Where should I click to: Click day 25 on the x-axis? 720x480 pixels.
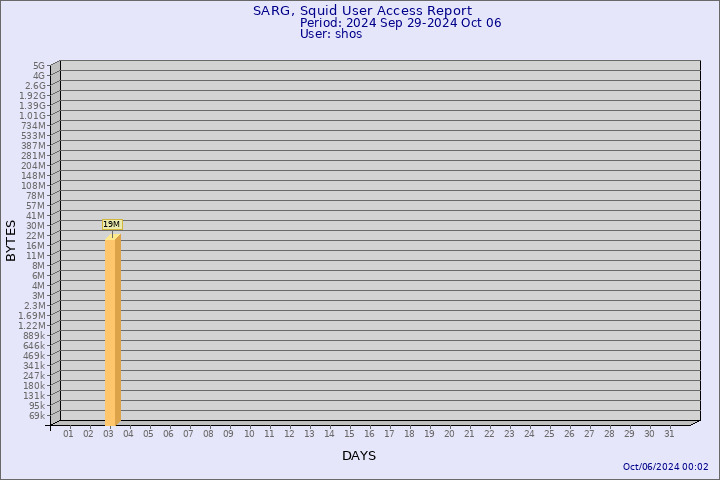pos(549,434)
